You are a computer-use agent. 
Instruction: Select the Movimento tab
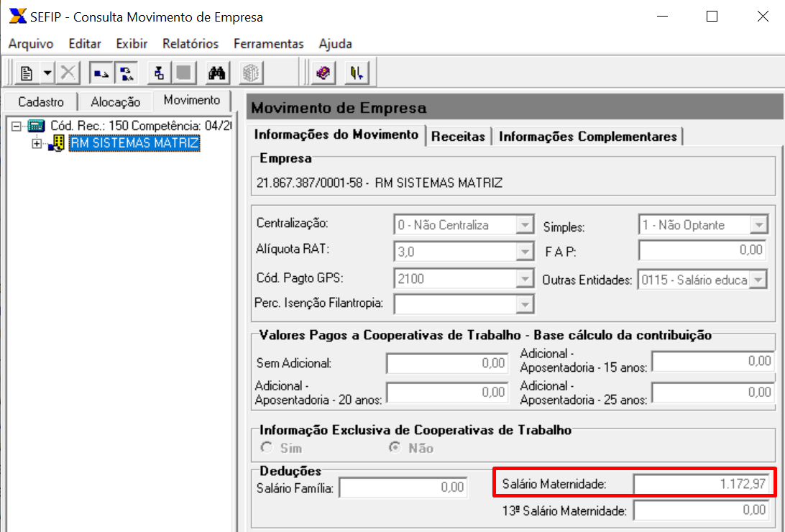point(192,101)
